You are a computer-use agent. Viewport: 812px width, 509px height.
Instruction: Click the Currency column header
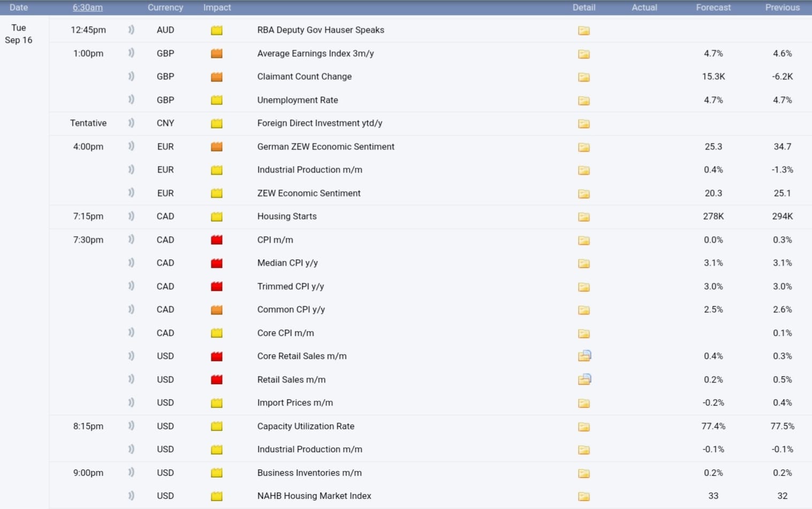click(165, 8)
